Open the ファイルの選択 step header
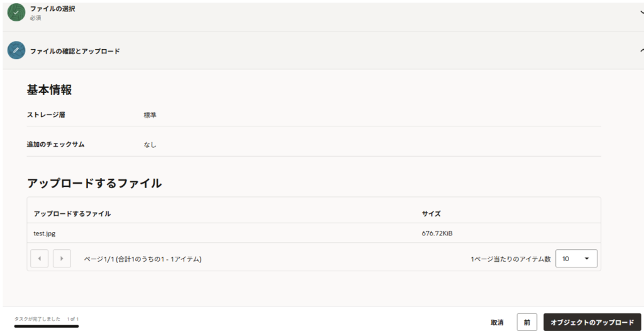The height and width of the screenshot is (336, 644). pyautogui.click(x=53, y=9)
